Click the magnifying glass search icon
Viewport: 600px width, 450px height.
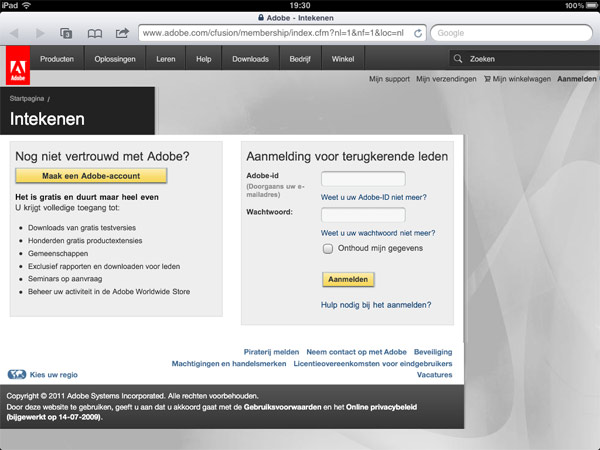click(x=458, y=59)
